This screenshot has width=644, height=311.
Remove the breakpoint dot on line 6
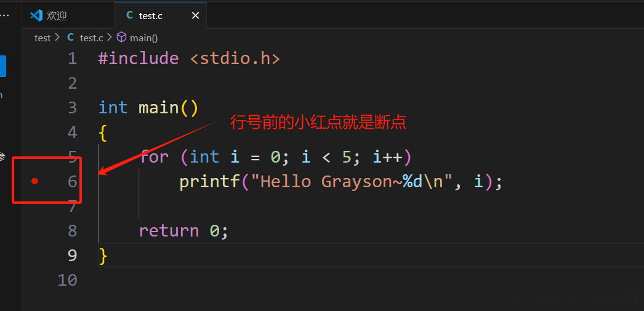pos(35,181)
